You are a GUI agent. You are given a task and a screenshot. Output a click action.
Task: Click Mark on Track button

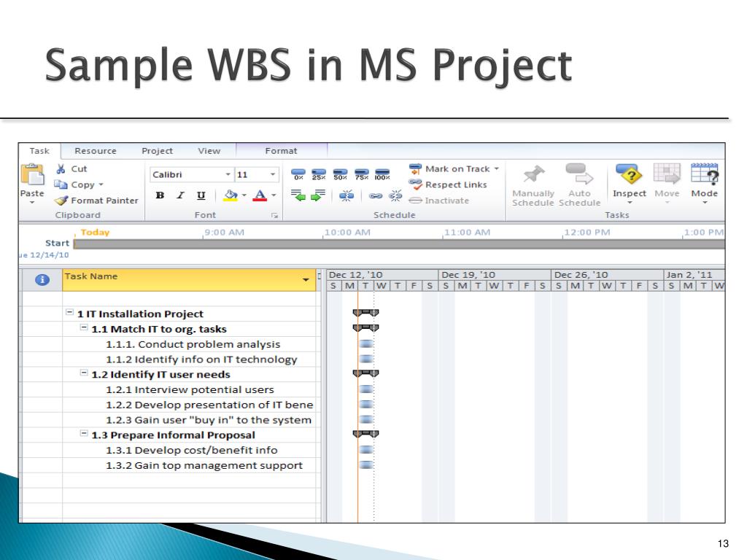tap(449, 169)
